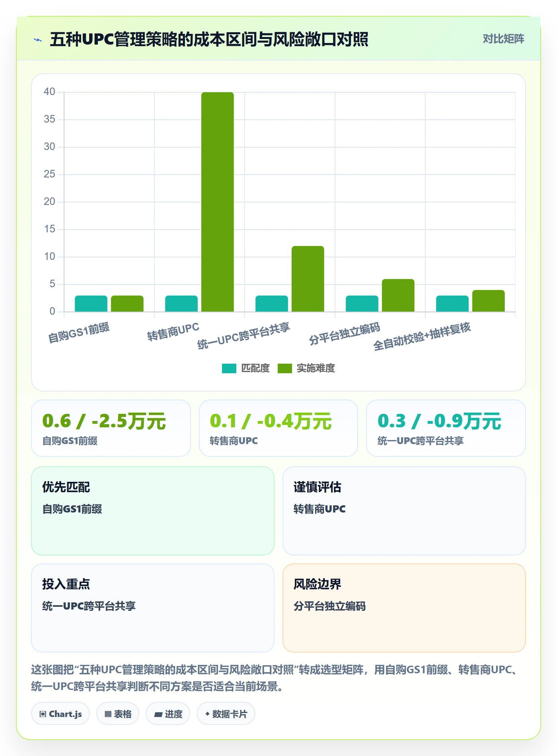Click the 投入重点 card heading

(x=66, y=584)
